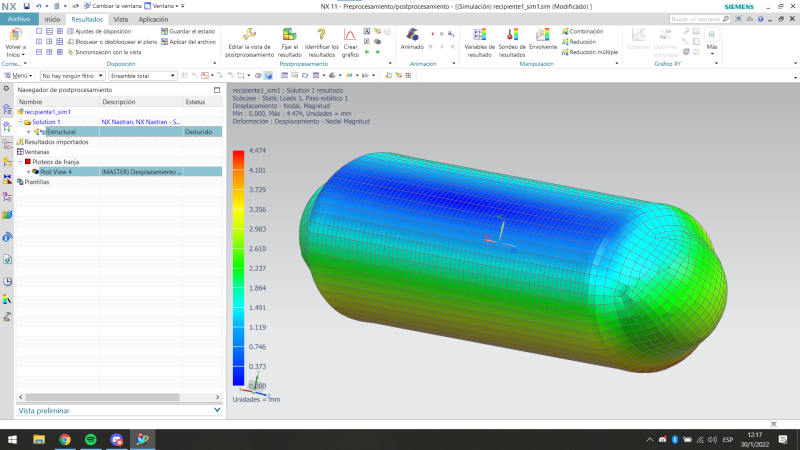Click the red top of color legend
This screenshot has height=450, width=800.
coord(238,156)
